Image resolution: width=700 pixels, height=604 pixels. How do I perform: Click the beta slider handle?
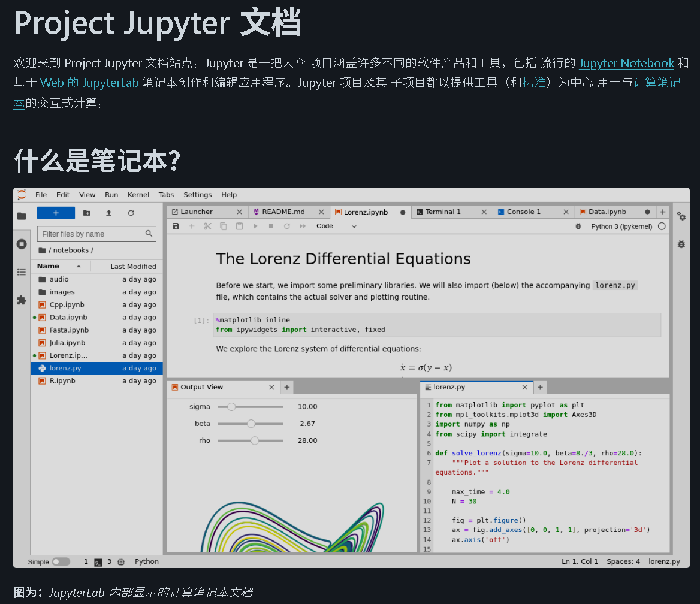click(251, 424)
